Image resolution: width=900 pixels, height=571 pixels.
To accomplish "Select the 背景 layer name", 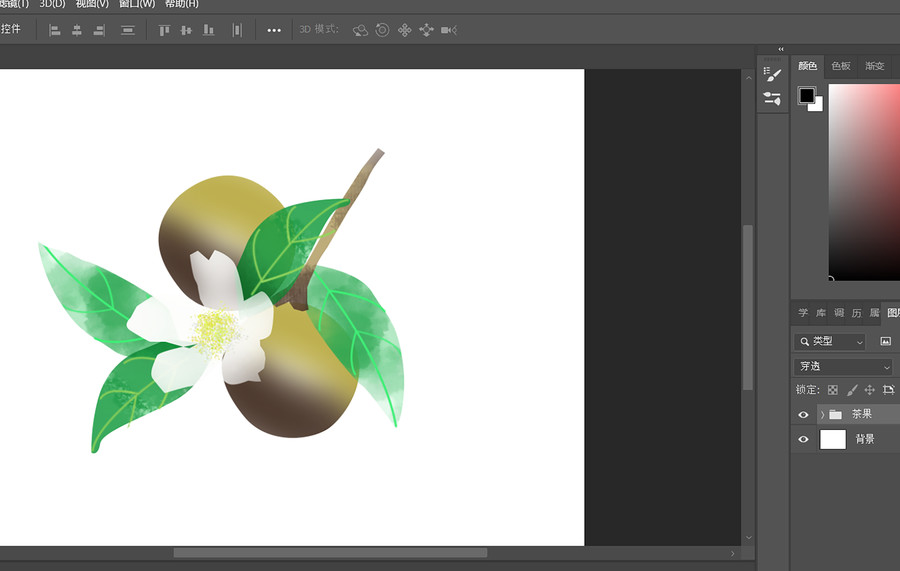I will (865, 440).
